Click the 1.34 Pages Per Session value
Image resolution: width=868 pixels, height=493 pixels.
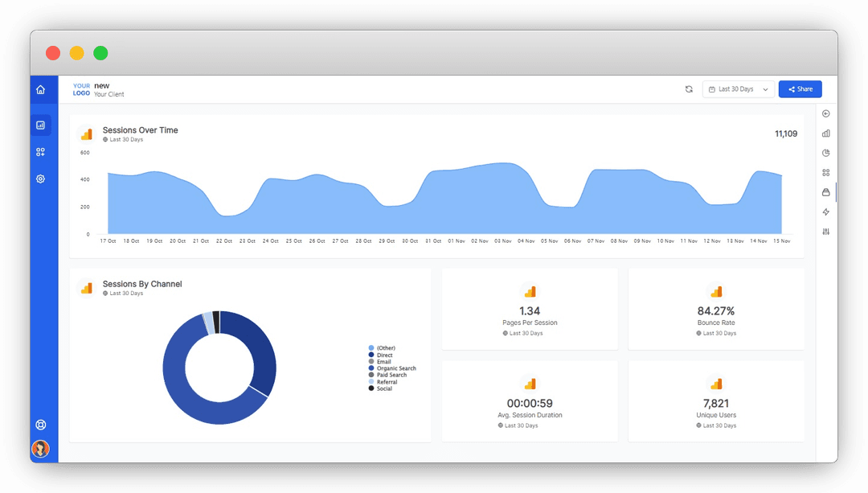(x=530, y=310)
